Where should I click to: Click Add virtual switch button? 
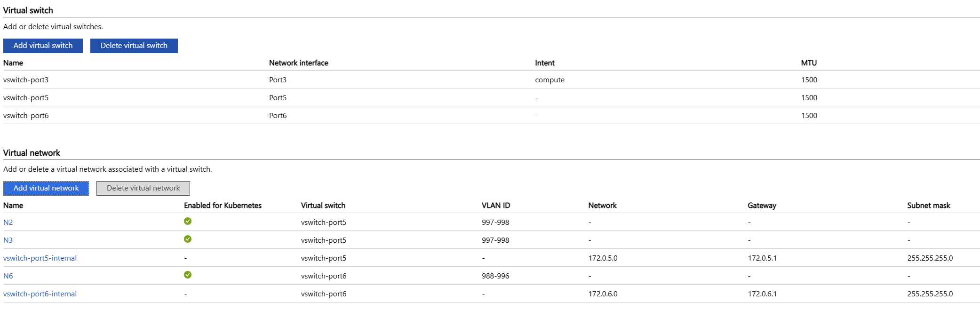(x=43, y=46)
